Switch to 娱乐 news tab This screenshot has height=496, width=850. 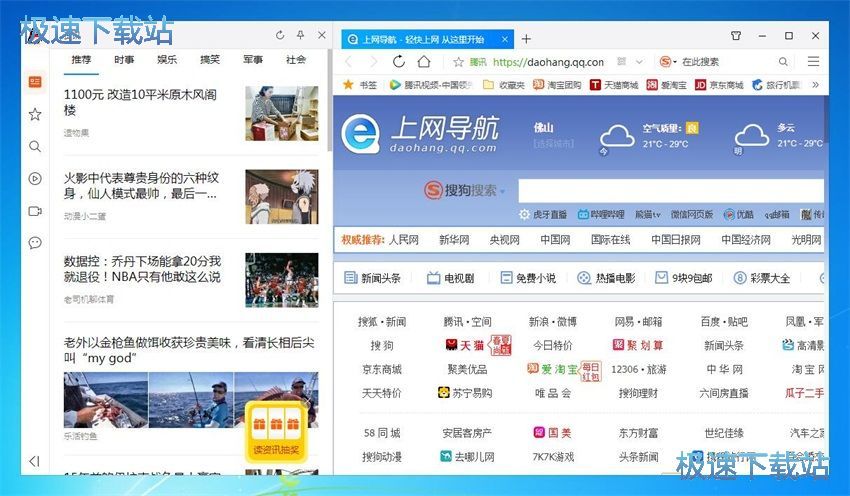click(167, 60)
